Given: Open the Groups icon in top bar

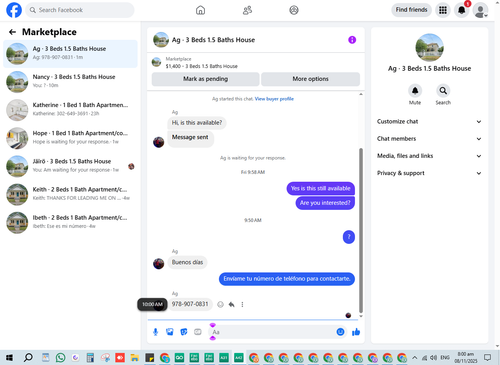Looking at the screenshot, I should [294, 10].
